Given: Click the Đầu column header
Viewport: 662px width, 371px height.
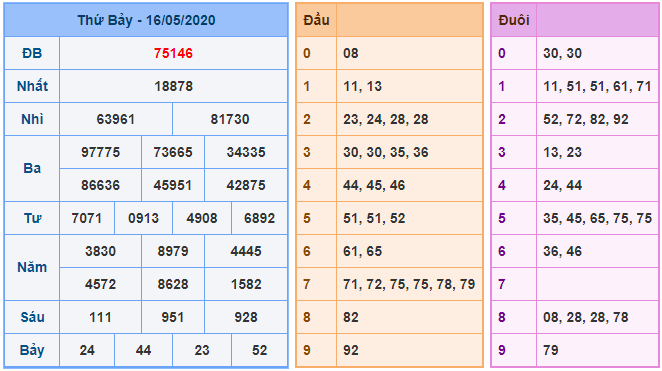Looking at the screenshot, I should coord(316,20).
